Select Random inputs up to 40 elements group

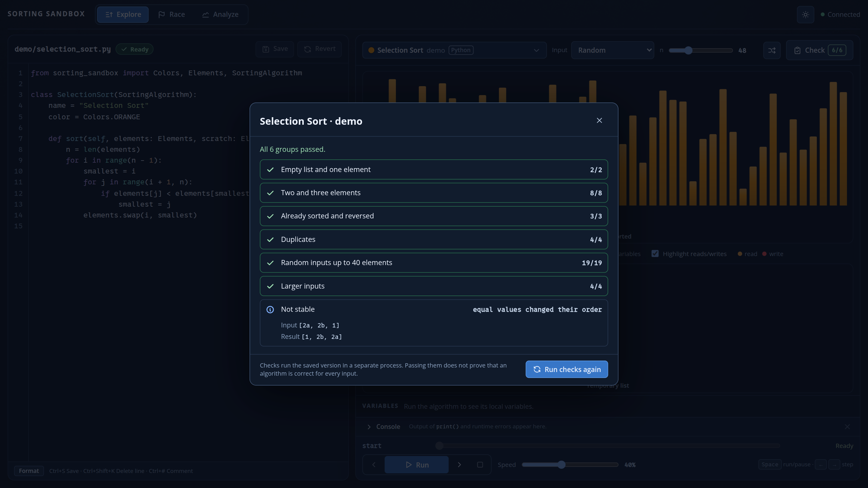click(434, 263)
